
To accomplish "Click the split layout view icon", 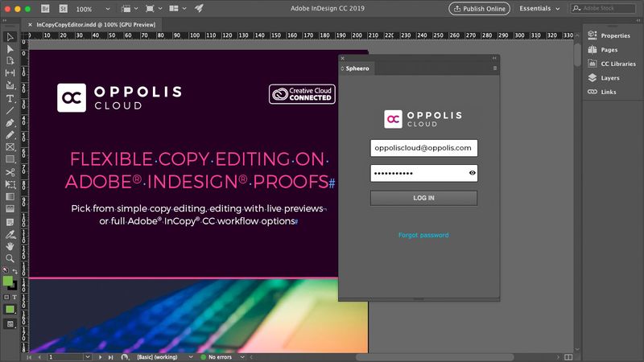I will tap(568, 357).
